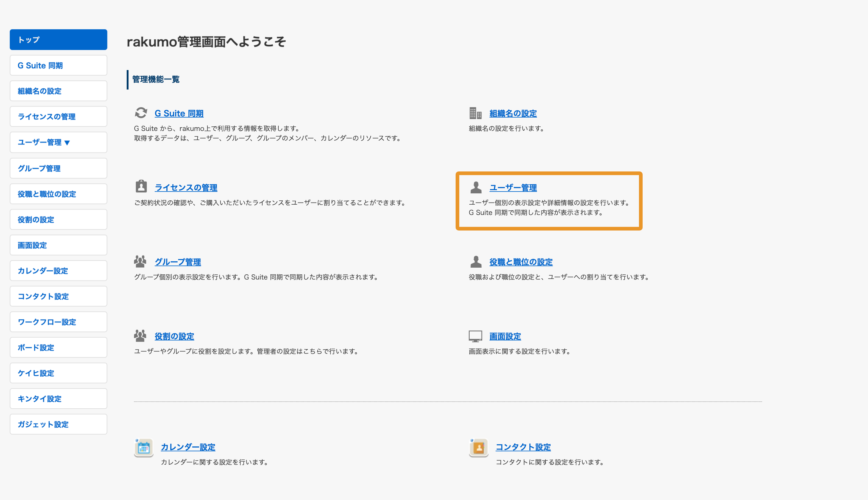Follow the 役割の設定 main link
The image size is (868, 500).
coord(174,336)
